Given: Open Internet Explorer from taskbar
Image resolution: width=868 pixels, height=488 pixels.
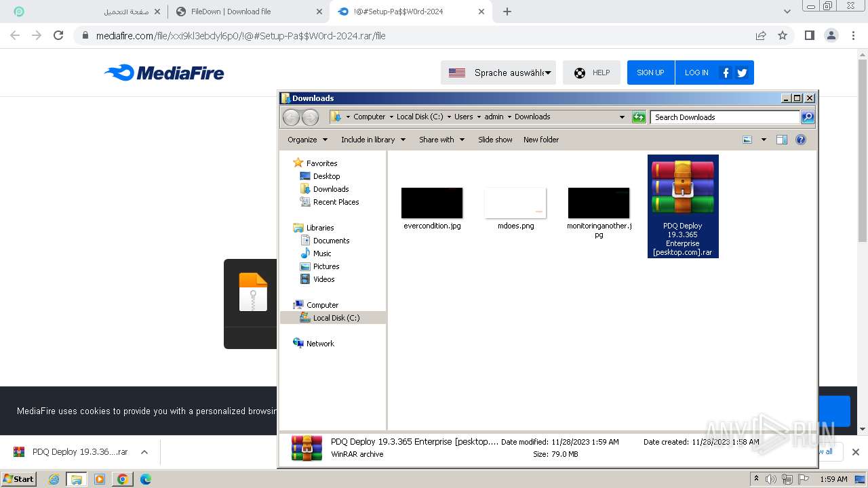Looking at the screenshot, I should (x=54, y=479).
